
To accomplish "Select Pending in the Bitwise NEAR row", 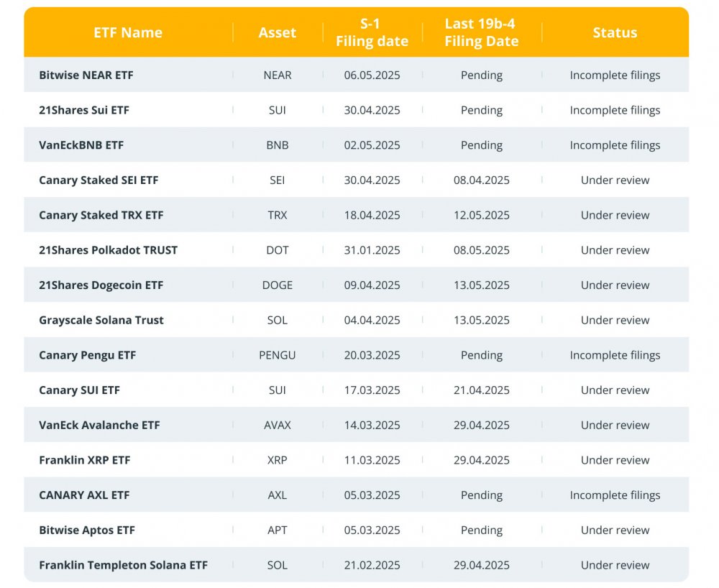I will [x=482, y=75].
